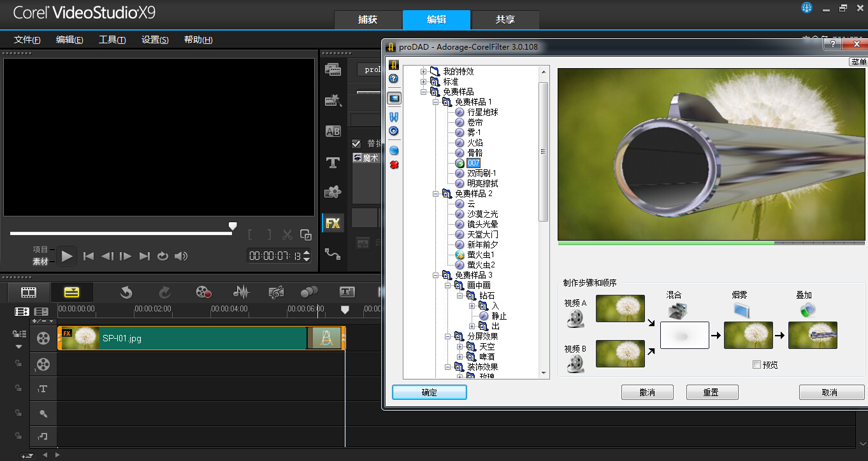The height and width of the screenshot is (461, 868).
Task: Click the scissors split-clip icon under the preview
Action: click(x=287, y=235)
